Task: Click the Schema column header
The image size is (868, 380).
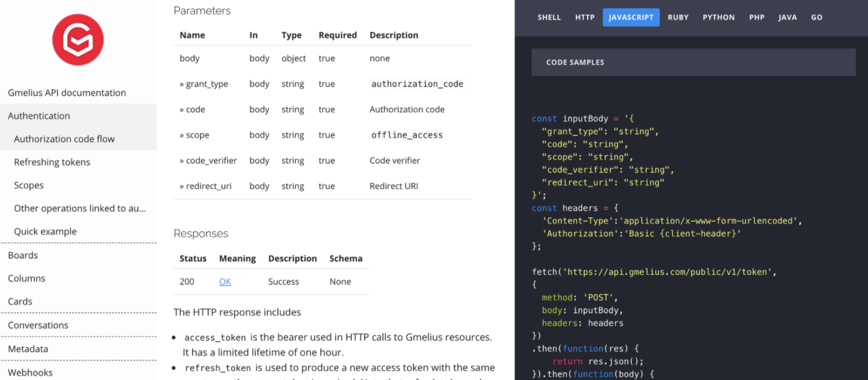Action: (x=346, y=258)
